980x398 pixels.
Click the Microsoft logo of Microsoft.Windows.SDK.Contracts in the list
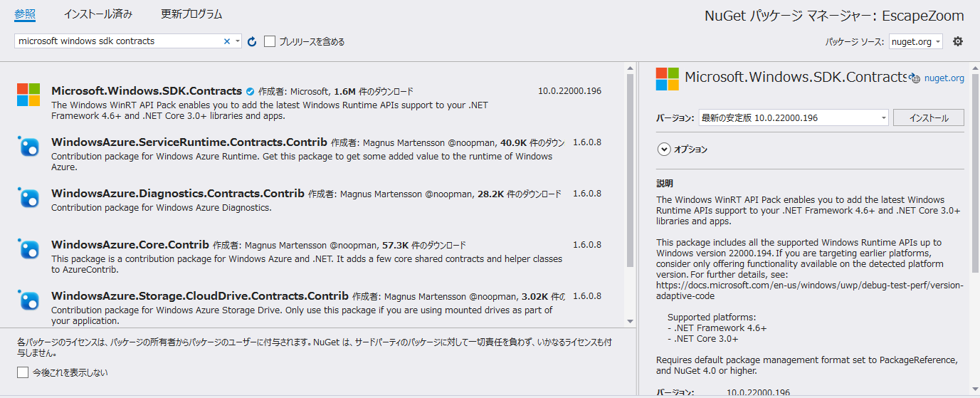coord(28,94)
